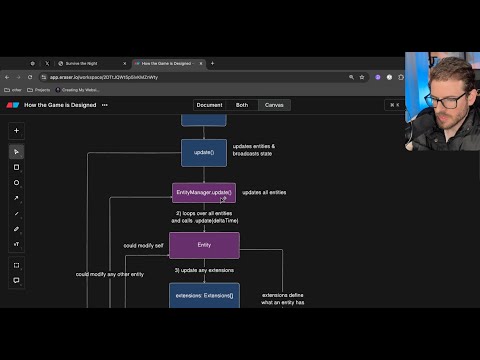The height and width of the screenshot is (360, 480).
Task: Select the pointer selection tool
Action: (x=16, y=152)
